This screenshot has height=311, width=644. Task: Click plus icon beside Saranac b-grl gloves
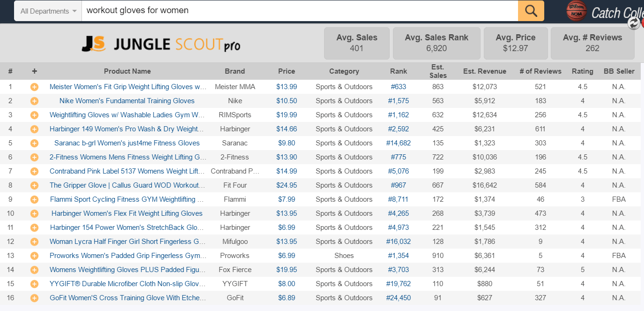34,143
